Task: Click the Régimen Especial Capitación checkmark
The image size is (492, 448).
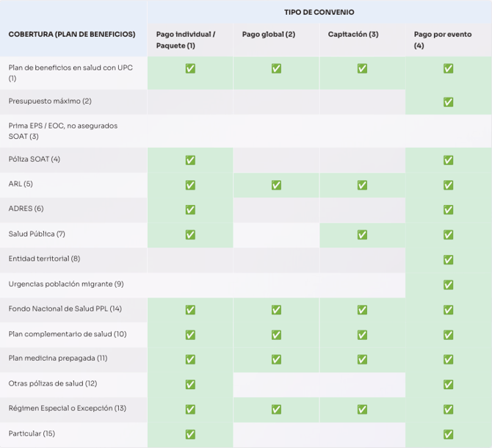Action: coord(362,409)
